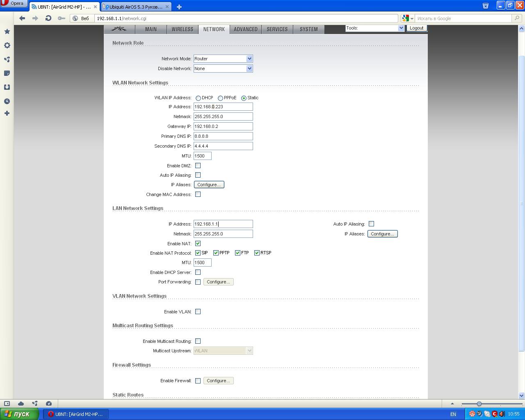Reload the page with the refresh icon
This screenshot has width=525, height=420.
[x=48, y=18]
